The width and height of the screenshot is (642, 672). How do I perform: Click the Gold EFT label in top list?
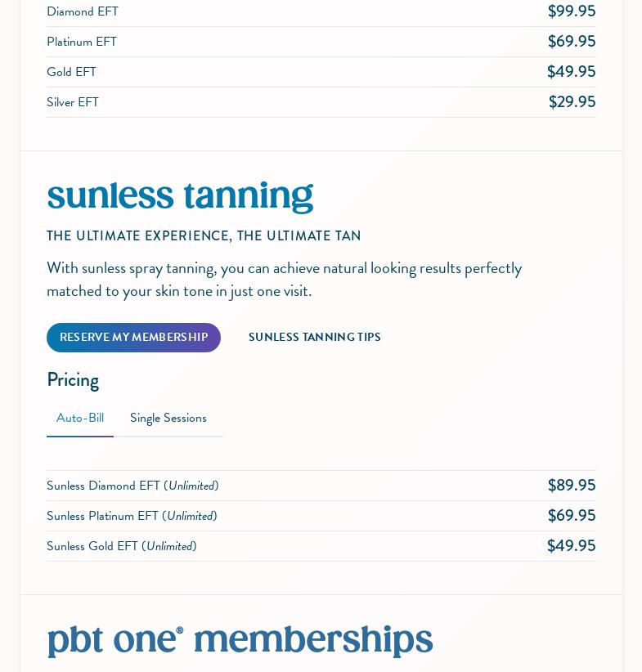(x=71, y=72)
